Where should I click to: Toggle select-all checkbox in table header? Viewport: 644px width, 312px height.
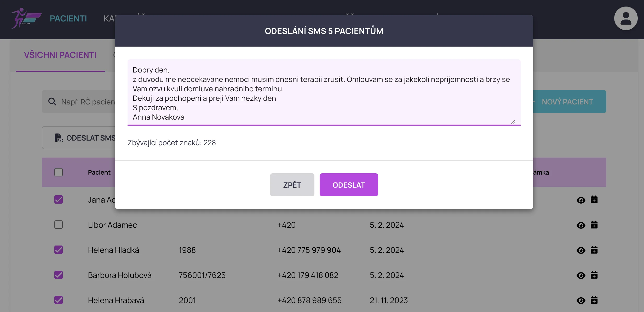pyautogui.click(x=59, y=172)
